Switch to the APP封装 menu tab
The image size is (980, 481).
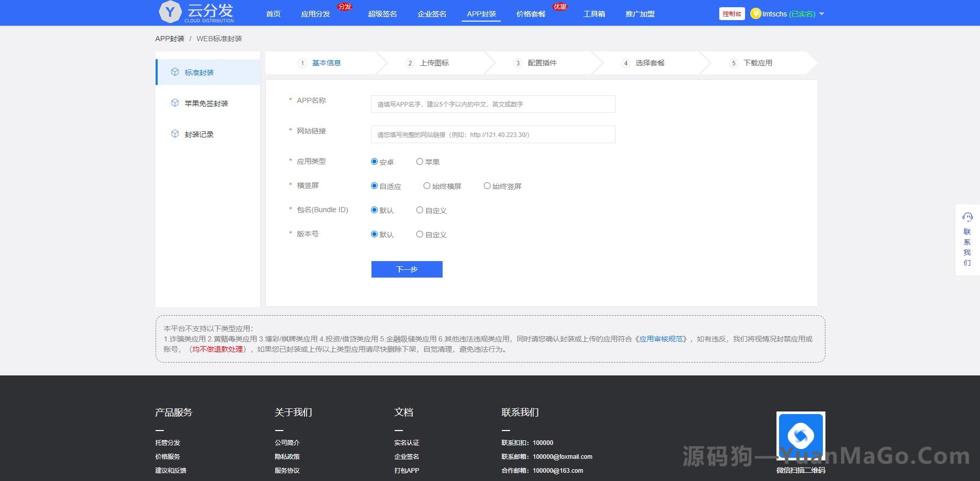pos(481,14)
